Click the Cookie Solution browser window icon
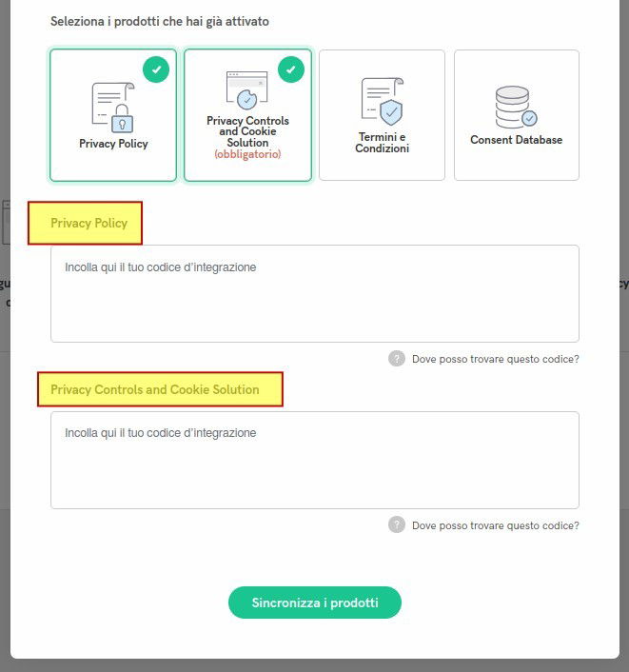 (246, 90)
